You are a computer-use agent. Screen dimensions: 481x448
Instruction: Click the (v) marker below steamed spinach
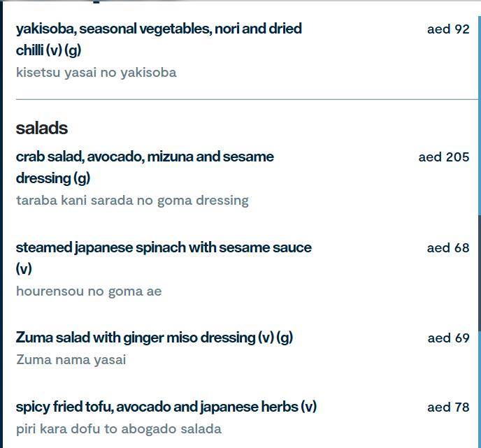click(24, 268)
